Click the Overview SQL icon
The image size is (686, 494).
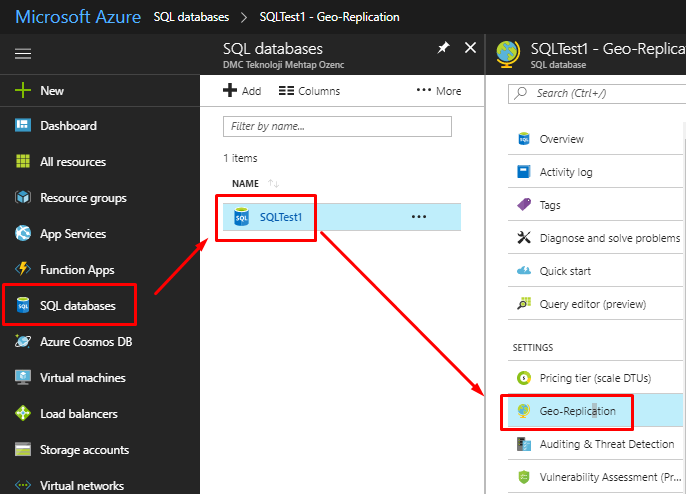(x=524, y=139)
